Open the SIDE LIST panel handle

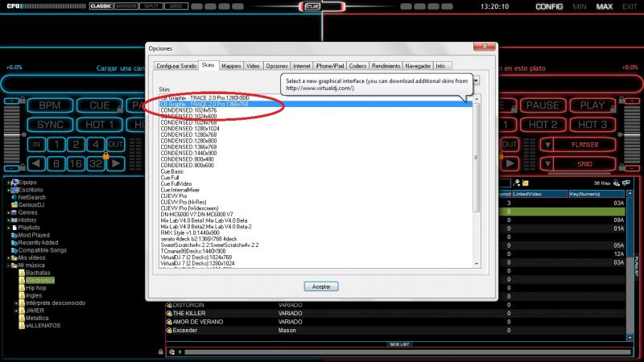[x=399, y=344]
